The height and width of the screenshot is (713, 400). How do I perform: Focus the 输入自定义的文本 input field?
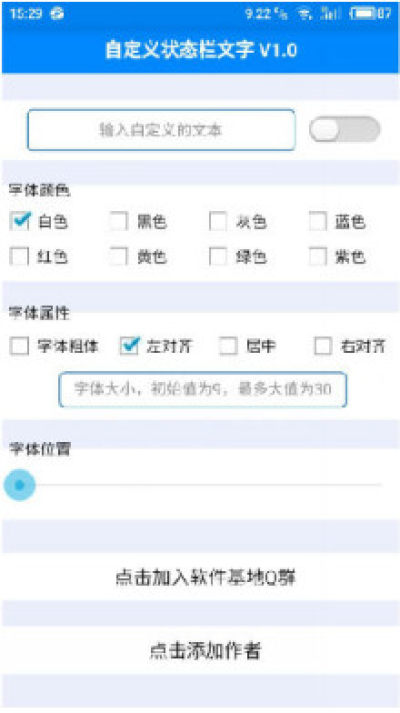click(161, 130)
